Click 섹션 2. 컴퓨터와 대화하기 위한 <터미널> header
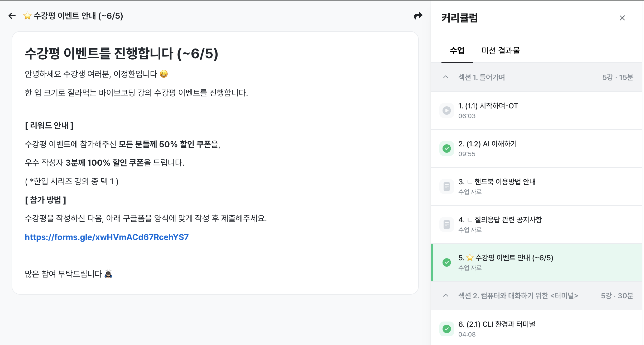Viewport: 644px width, 345px height. click(518, 296)
